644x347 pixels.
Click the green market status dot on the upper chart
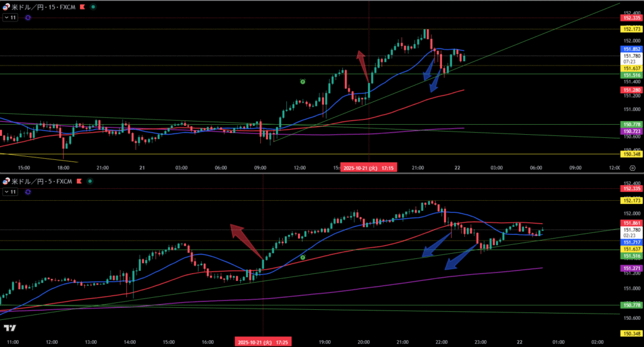(94, 6)
